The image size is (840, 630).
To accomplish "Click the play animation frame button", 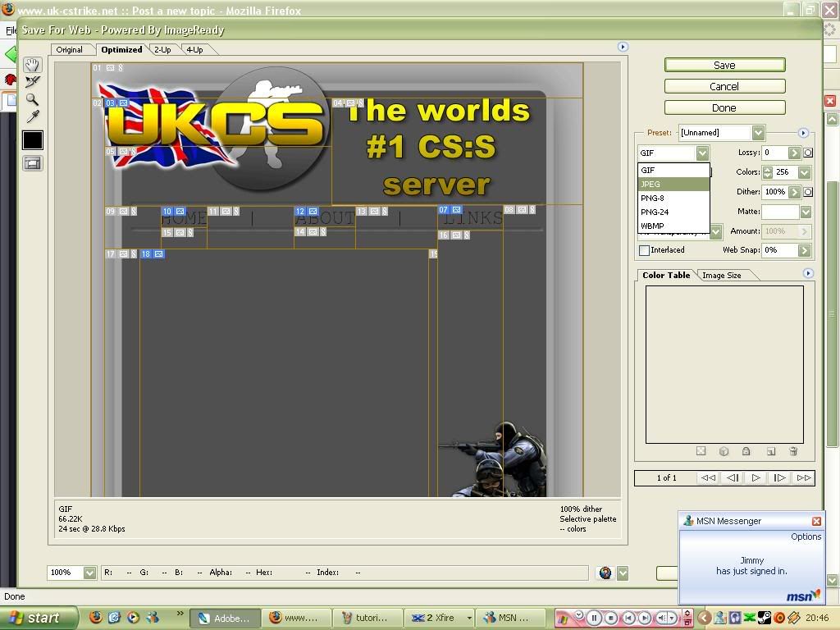I will (756, 477).
